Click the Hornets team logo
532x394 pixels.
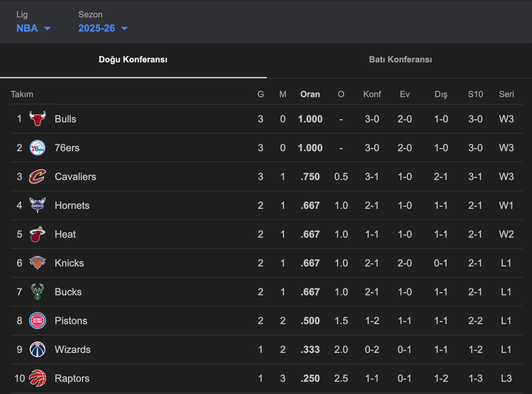click(38, 205)
